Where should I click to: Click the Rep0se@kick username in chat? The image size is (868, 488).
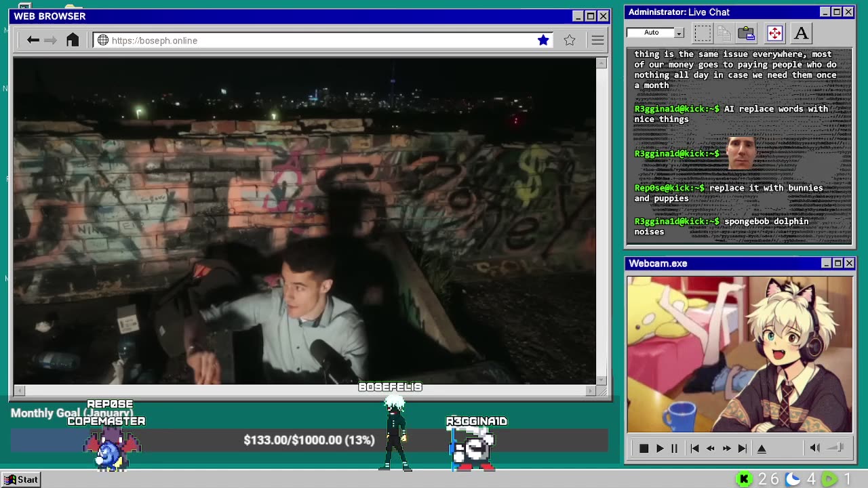[669, 188]
